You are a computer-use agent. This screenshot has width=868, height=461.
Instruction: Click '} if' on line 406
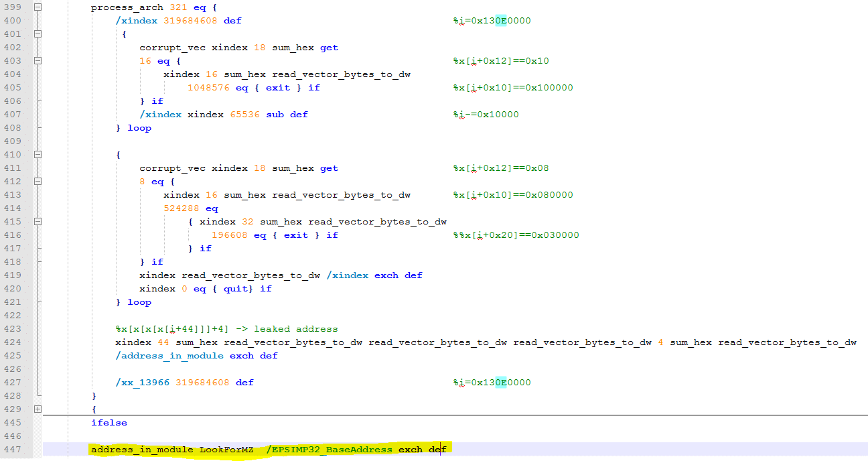click(x=151, y=101)
